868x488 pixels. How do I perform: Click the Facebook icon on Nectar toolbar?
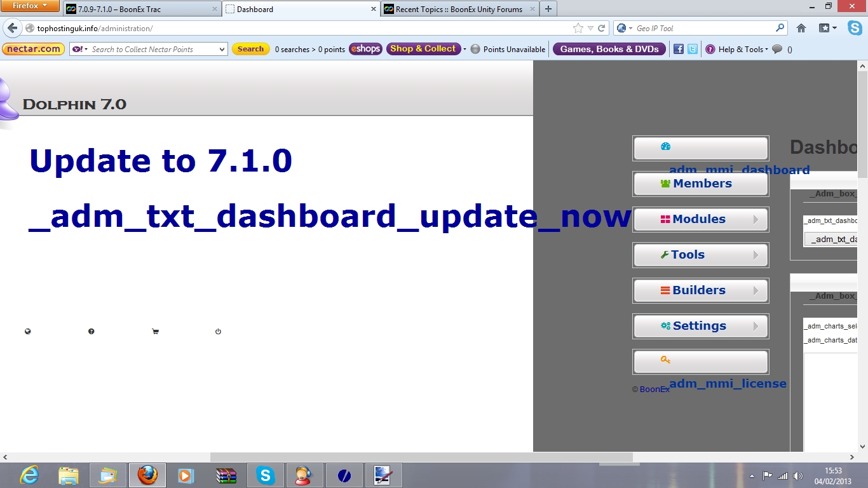point(679,49)
